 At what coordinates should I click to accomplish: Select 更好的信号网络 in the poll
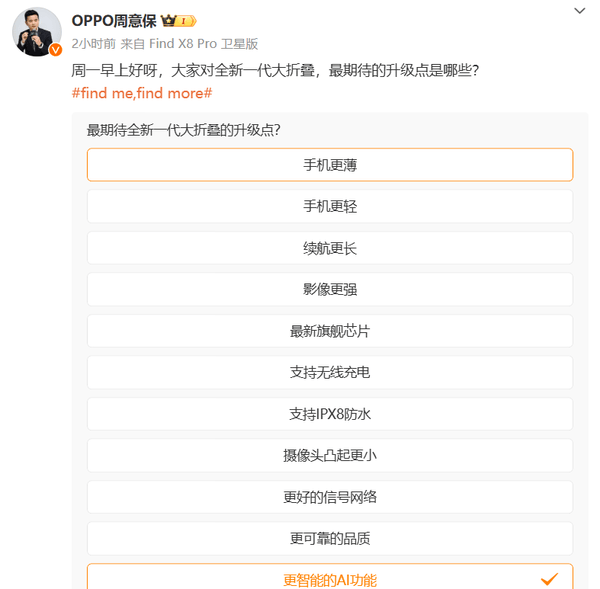[x=330, y=497]
